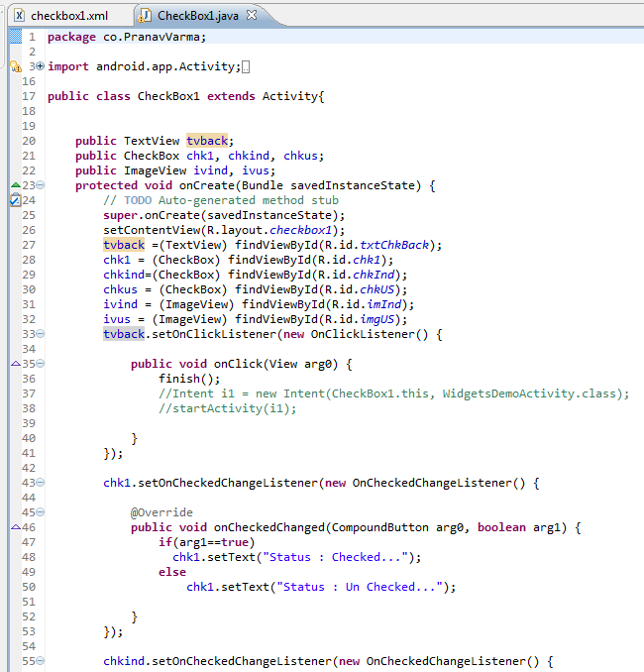
Task: Collapse the onCreate method at line 23
Action: [41, 185]
